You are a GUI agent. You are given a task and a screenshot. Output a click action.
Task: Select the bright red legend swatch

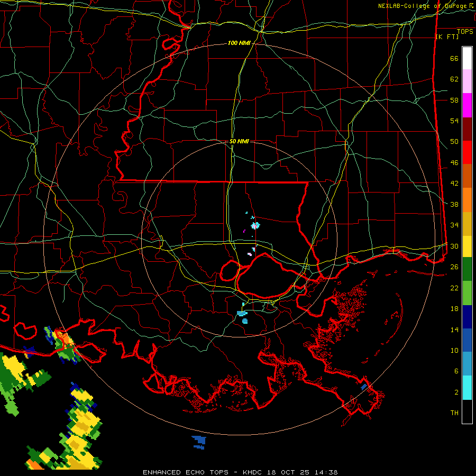(467, 152)
